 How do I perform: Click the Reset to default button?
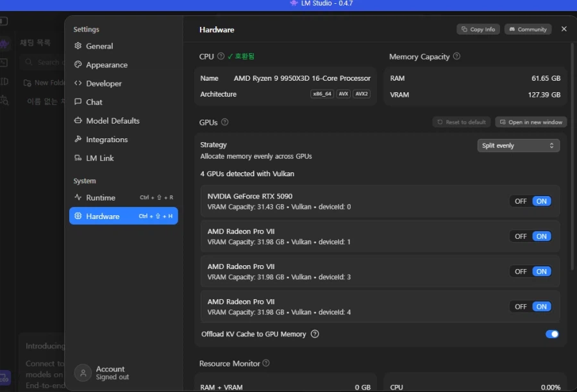(461, 122)
